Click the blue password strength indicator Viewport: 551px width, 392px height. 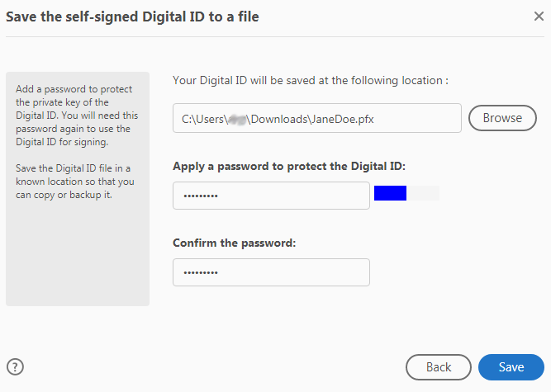(390, 194)
